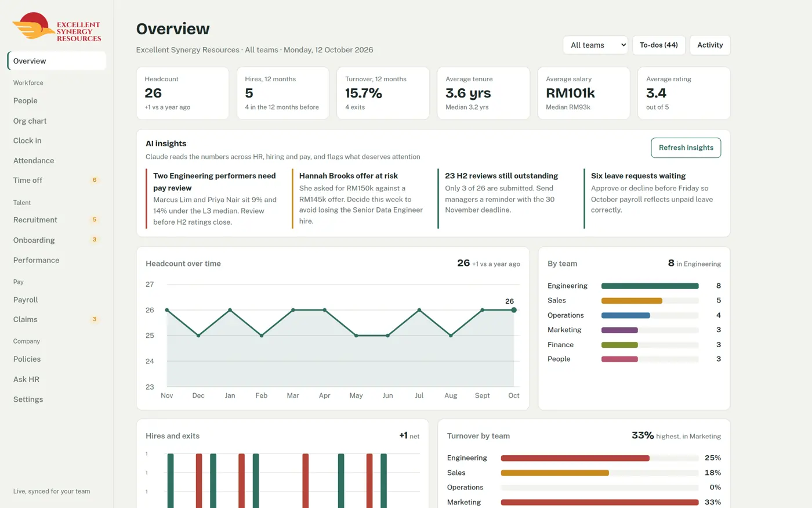Screen dimensions: 812x508
Task: Click the Average tenure card
Action: click(484, 93)
